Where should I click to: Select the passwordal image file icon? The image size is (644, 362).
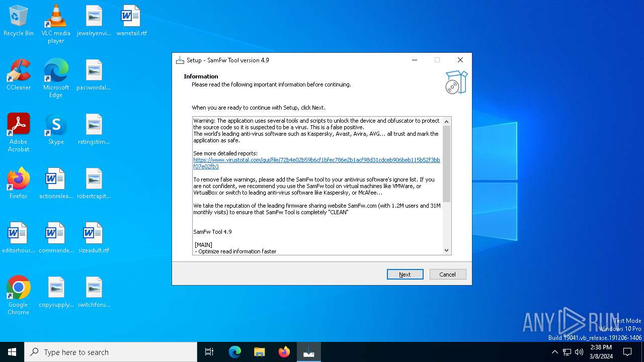point(94,75)
